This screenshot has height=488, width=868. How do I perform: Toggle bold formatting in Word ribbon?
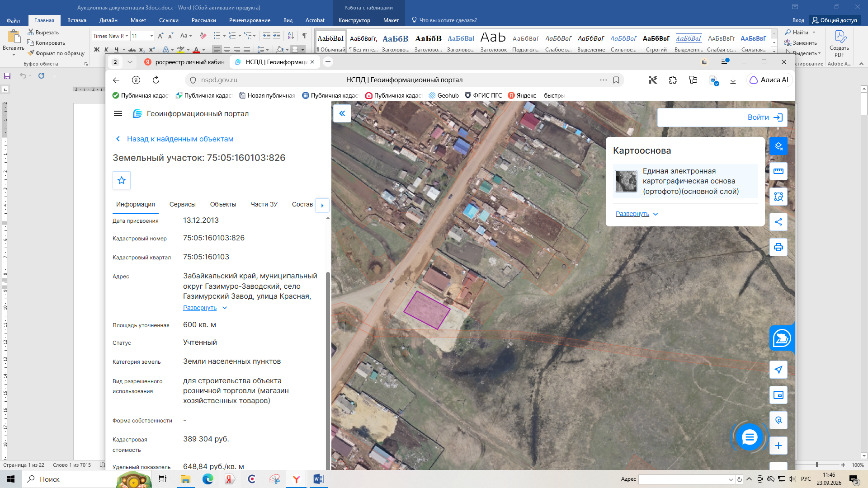pos(97,50)
